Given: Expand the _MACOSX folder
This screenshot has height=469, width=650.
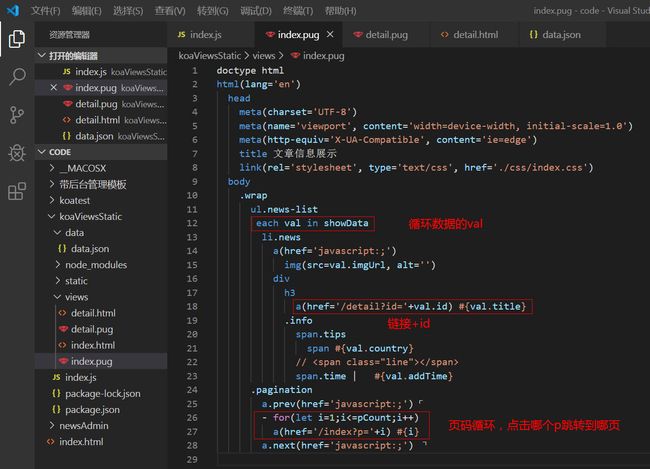Looking at the screenshot, I should pos(101,168).
